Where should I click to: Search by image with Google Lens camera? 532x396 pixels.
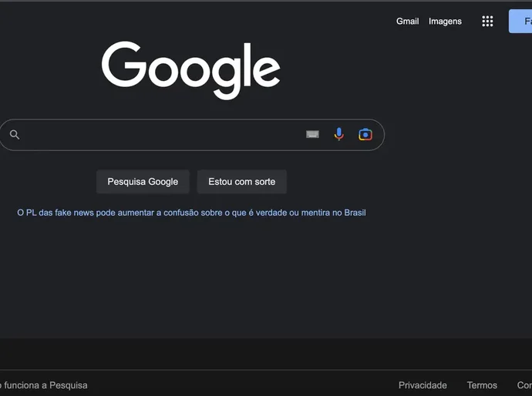coord(365,135)
